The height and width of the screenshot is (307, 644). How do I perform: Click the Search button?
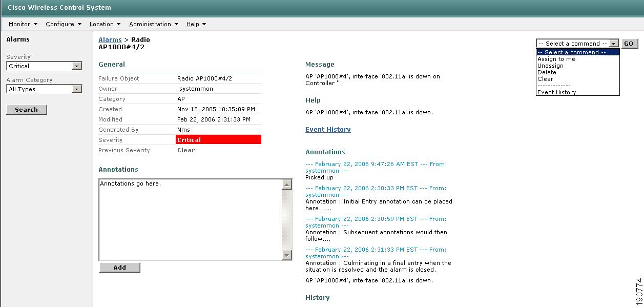click(27, 110)
